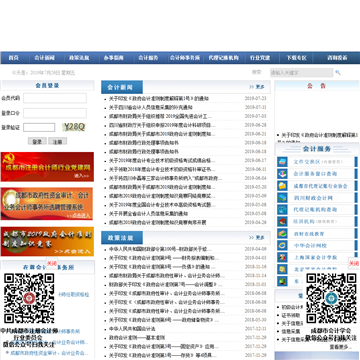Image resolution: width=360 pixels, height=360 pixels.
Task: Open policy item dated 2019-04-09
Action: click(x=160, y=249)
